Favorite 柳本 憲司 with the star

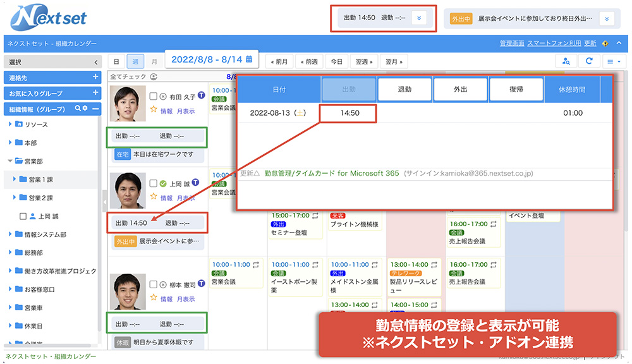coord(154,298)
